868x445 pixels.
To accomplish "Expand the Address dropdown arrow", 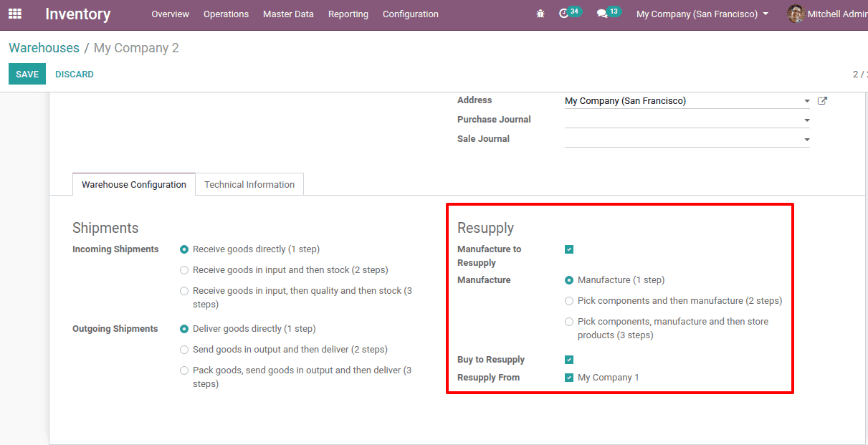I will click(807, 101).
